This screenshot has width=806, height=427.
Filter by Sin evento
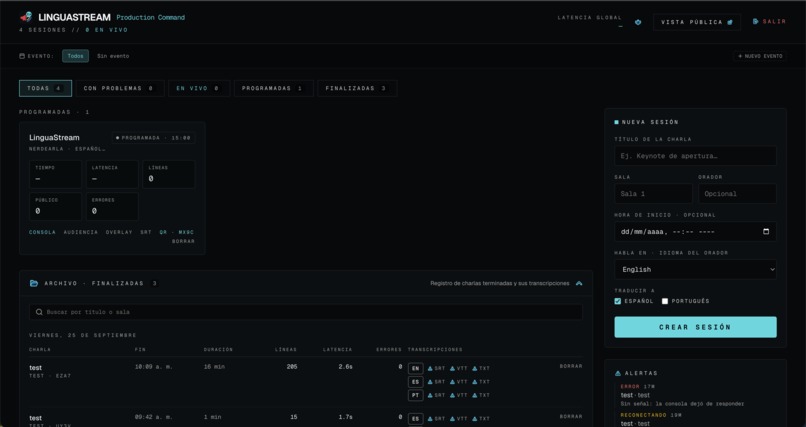[113, 56]
